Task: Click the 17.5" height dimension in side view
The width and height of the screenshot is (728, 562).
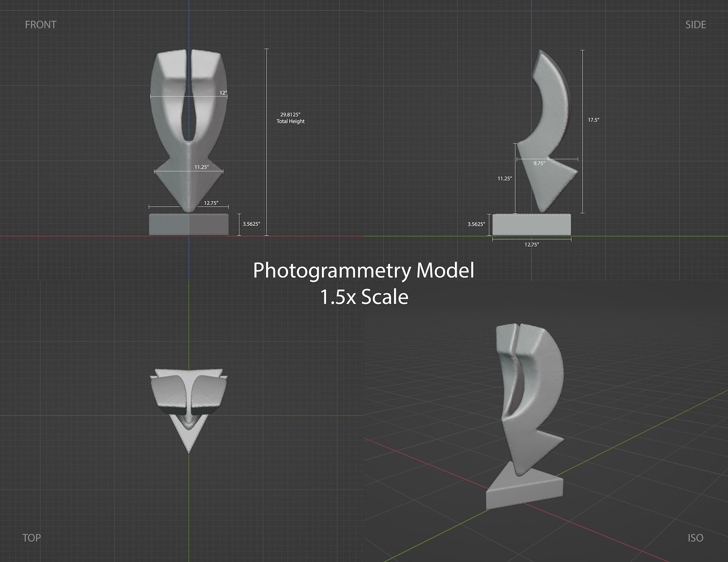Action: click(x=593, y=120)
